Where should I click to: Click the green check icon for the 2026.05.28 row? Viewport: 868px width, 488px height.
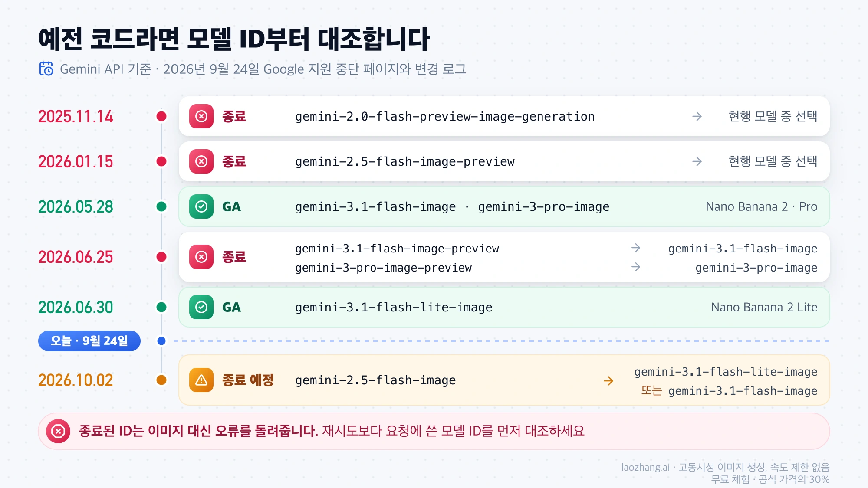click(201, 206)
